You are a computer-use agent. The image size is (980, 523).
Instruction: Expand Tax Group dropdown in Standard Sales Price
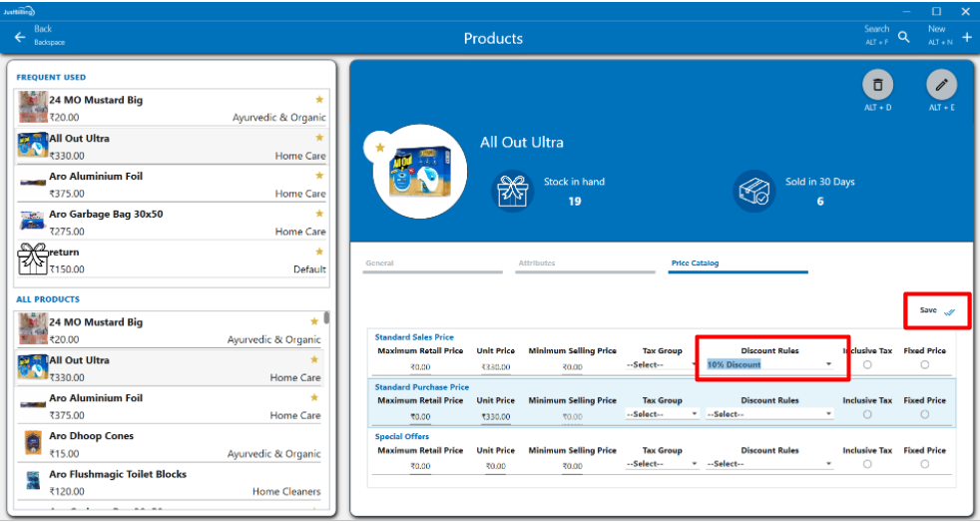(x=663, y=364)
